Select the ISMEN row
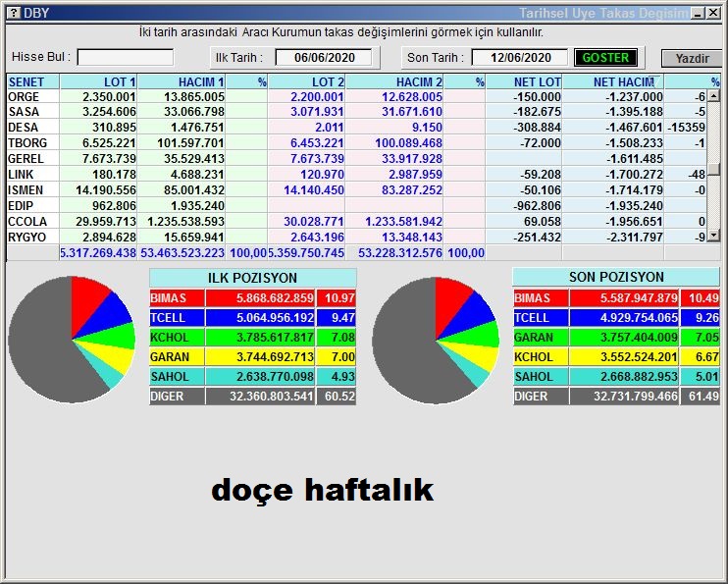The width and height of the screenshot is (728, 584). 357,190
